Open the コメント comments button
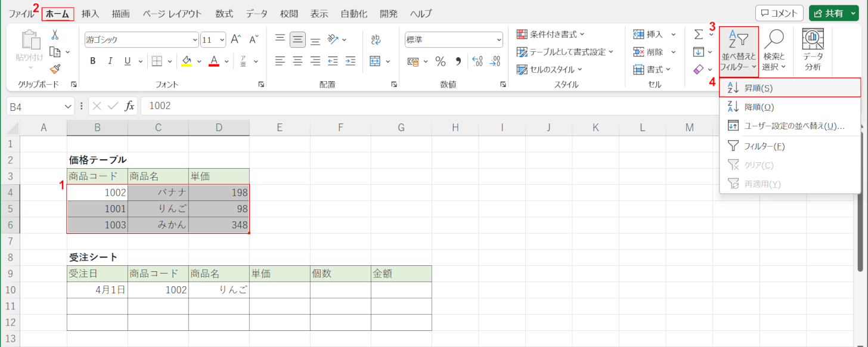The height and width of the screenshot is (347, 868). [779, 13]
